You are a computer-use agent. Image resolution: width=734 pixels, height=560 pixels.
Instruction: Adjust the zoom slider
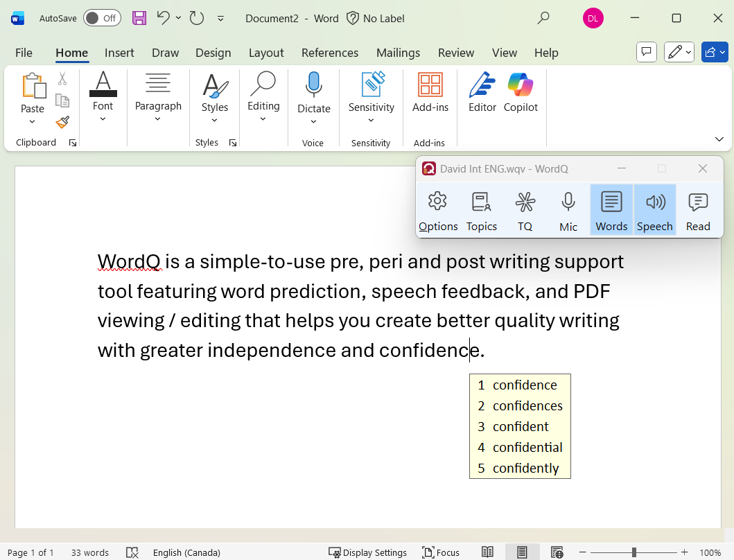click(633, 552)
